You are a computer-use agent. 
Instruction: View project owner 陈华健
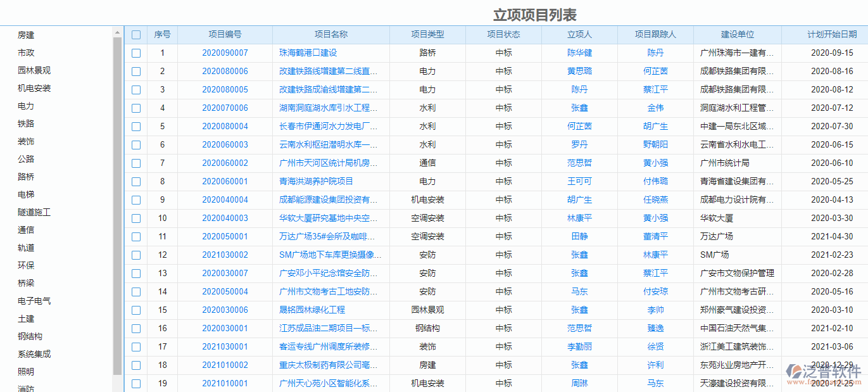[x=579, y=53]
